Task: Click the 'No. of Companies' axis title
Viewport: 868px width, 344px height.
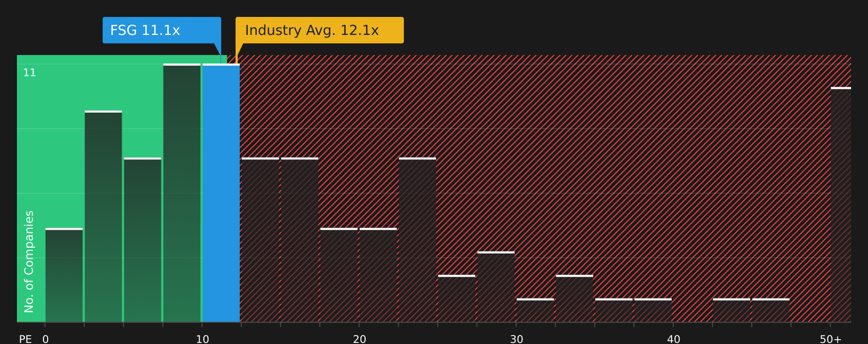Action: click(x=29, y=261)
